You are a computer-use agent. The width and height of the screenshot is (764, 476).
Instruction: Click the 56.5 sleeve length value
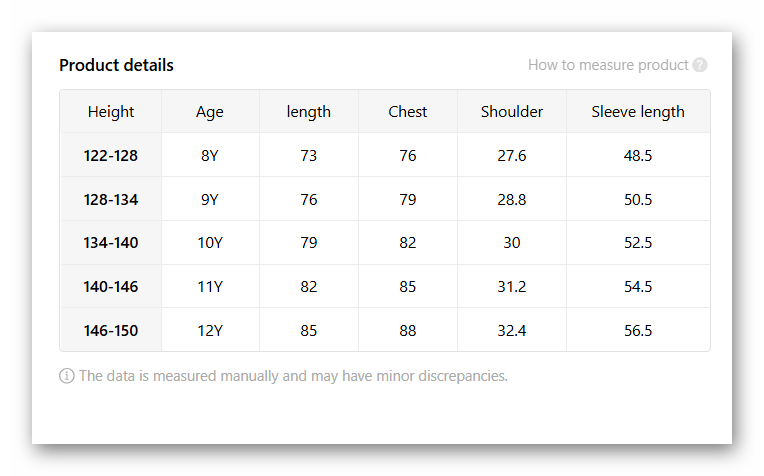[638, 331]
